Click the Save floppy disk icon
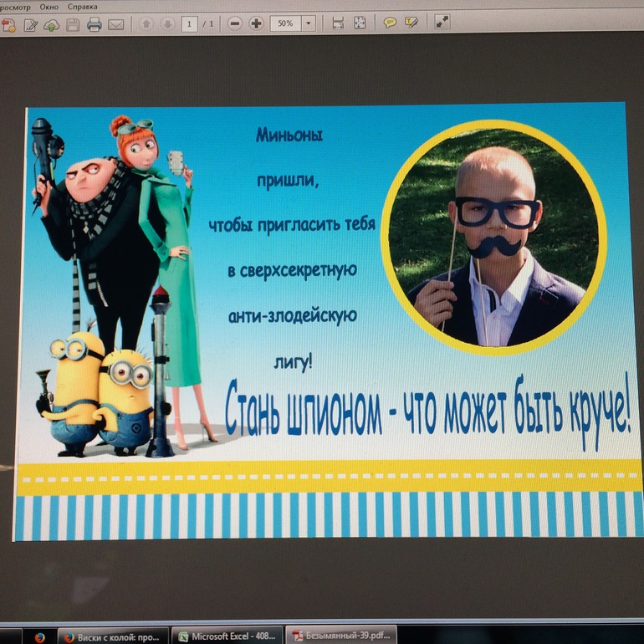The width and height of the screenshot is (644, 644). [73, 24]
